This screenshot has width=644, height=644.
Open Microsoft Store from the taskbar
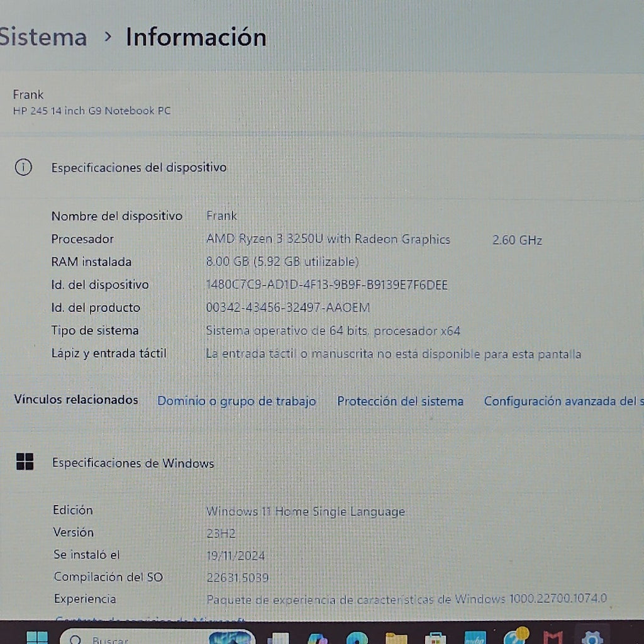tap(435, 638)
